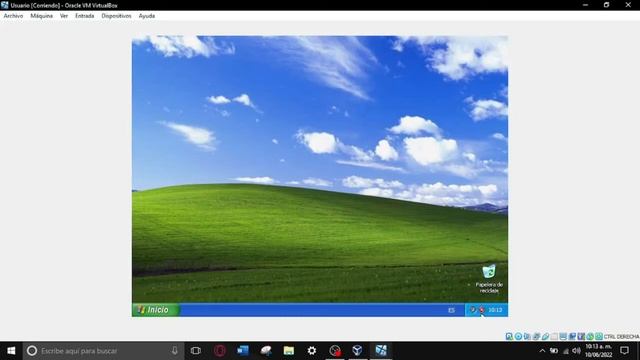Viewport: 640px width, 360px height.
Task: Click the VirtualBox shared folders status icon
Action: (x=554, y=336)
